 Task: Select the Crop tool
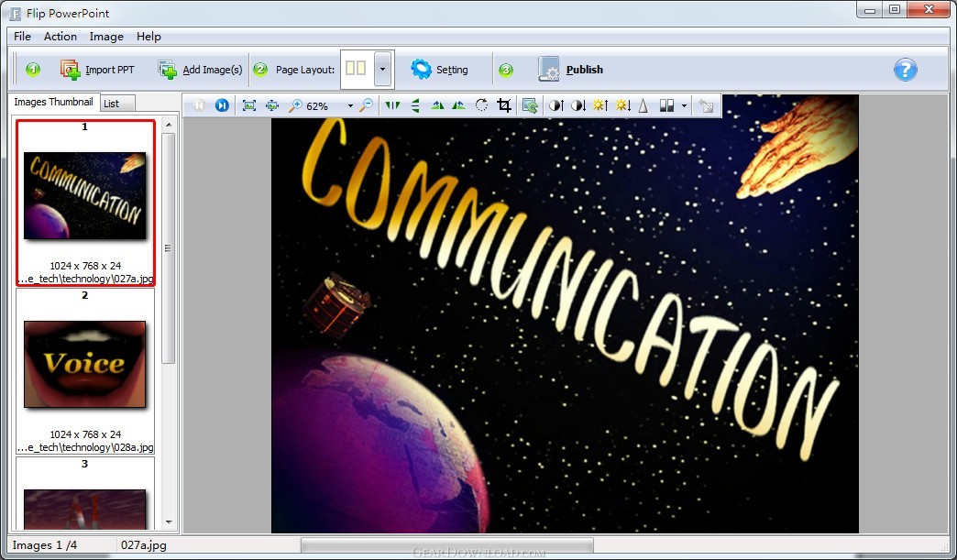tap(504, 105)
